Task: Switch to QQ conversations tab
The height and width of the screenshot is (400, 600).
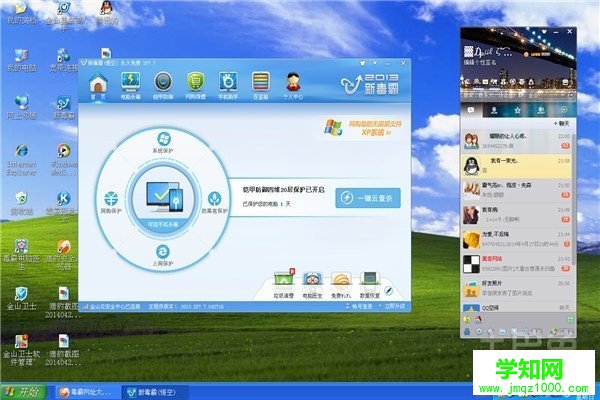Action: pyautogui.click(x=471, y=110)
